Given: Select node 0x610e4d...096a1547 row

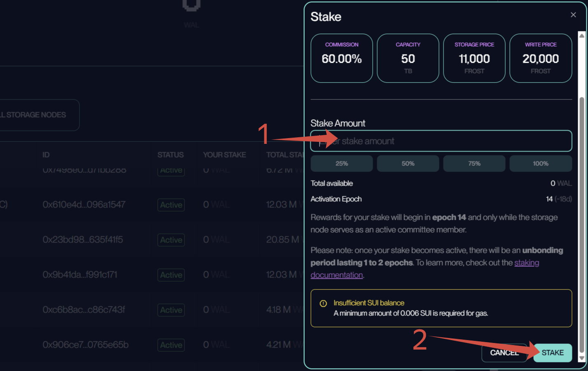Looking at the screenshot, I should pos(84,205).
